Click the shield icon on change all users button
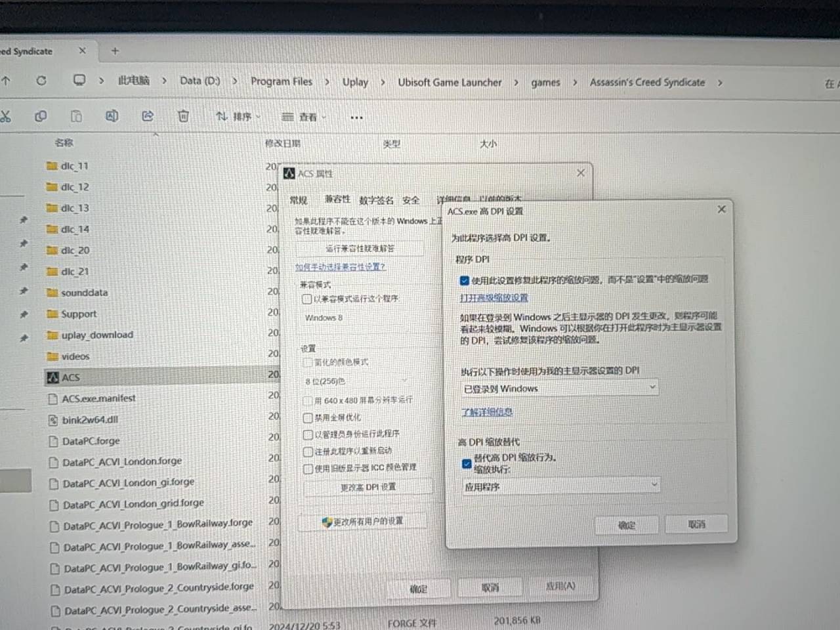840x630 pixels. [326, 522]
